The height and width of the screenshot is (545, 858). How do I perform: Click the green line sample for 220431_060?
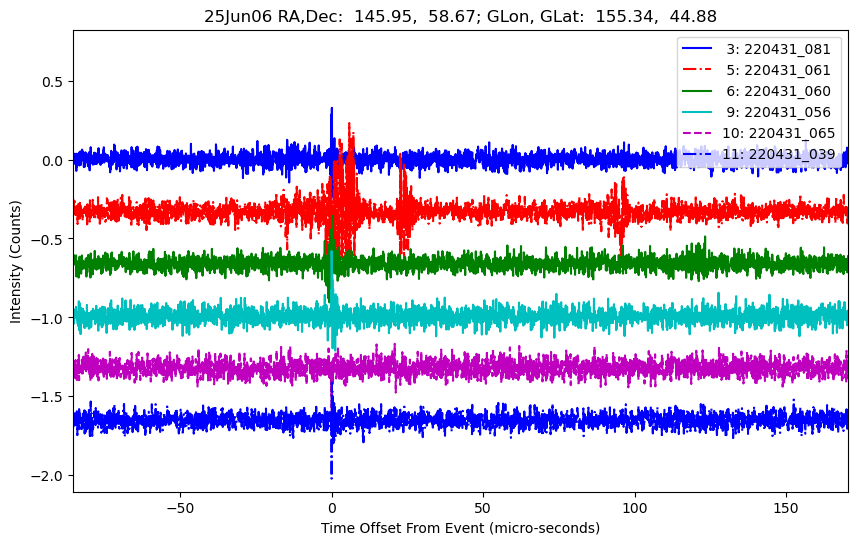[x=697, y=91]
